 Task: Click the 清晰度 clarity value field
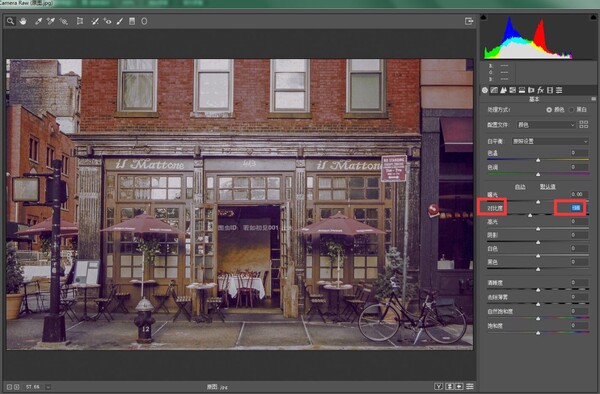579,283
